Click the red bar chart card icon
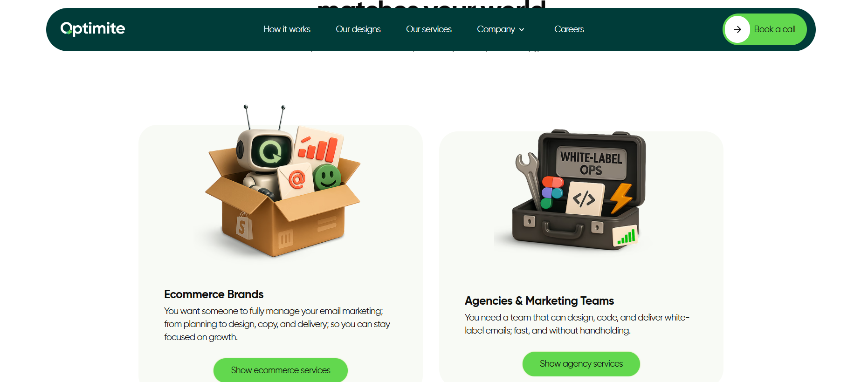Viewport: 868px width, 382px height. [x=319, y=147]
